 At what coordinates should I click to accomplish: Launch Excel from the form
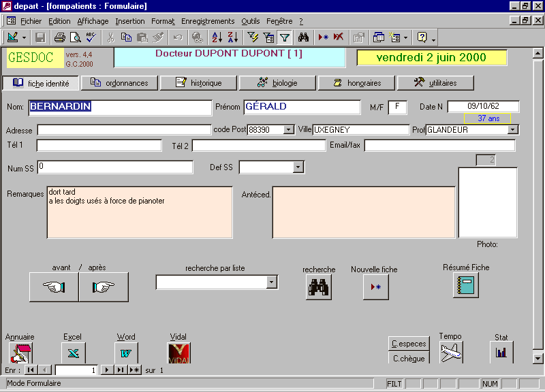[x=74, y=353]
